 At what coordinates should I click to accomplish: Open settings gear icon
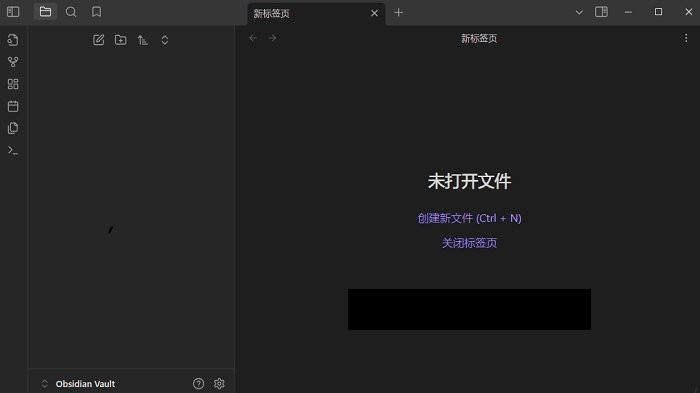(219, 384)
